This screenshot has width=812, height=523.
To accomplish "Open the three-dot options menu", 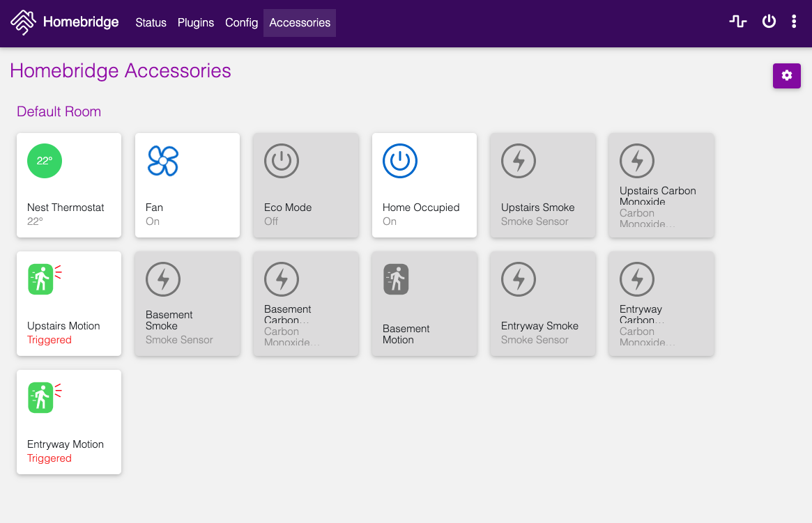I will coord(794,21).
